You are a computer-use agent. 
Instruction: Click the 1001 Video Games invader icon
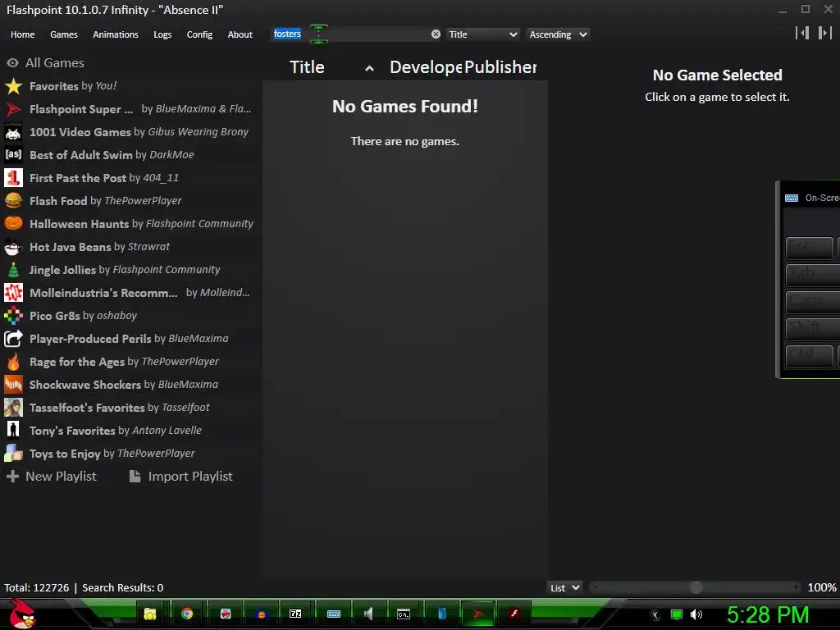tap(13, 132)
